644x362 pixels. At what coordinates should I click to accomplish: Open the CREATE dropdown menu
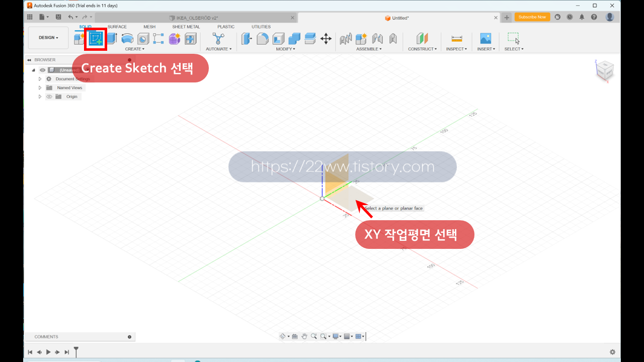coord(135,49)
